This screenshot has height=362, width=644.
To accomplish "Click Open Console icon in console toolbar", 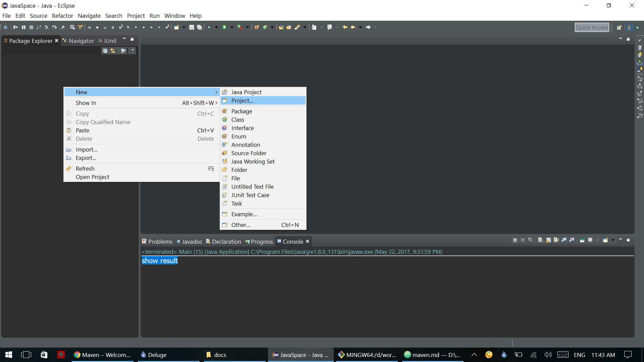I will pyautogui.click(x=605, y=240).
